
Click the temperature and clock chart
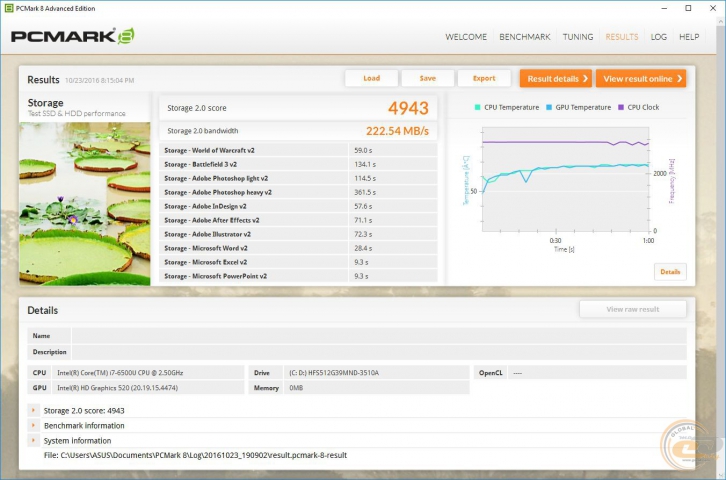(x=565, y=180)
